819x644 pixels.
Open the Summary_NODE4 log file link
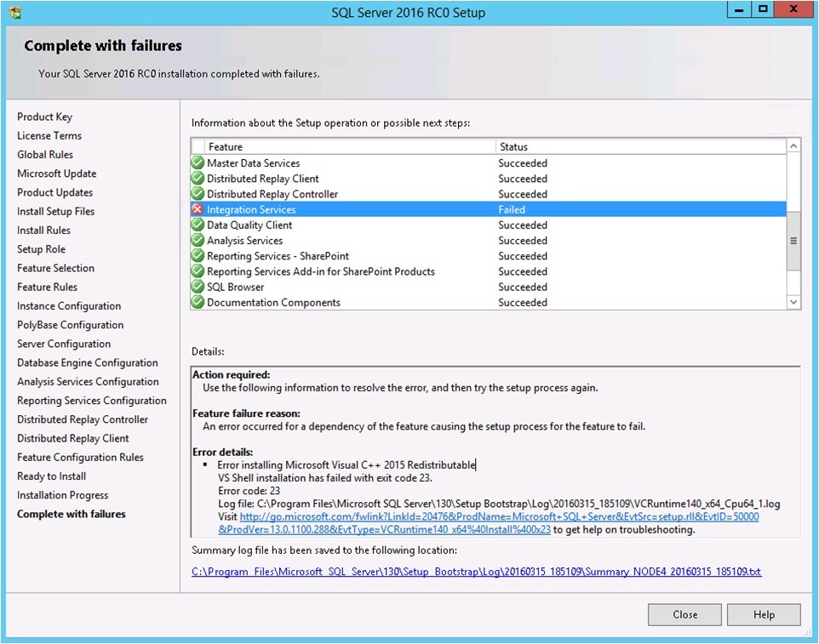coord(477,572)
